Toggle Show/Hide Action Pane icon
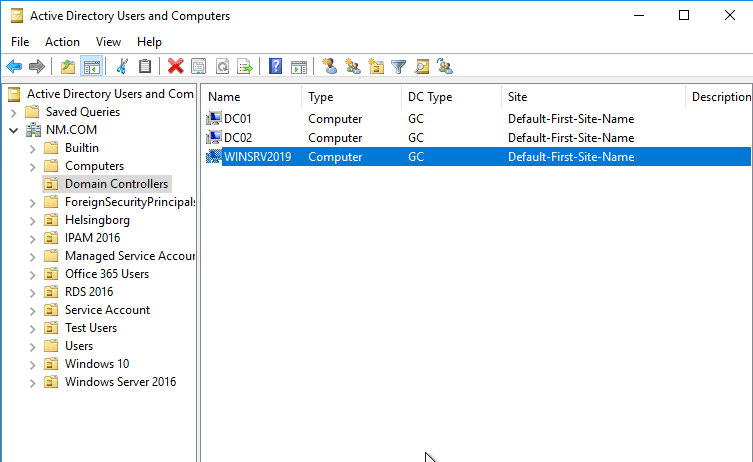Image resolution: width=753 pixels, height=462 pixels. 299,66
